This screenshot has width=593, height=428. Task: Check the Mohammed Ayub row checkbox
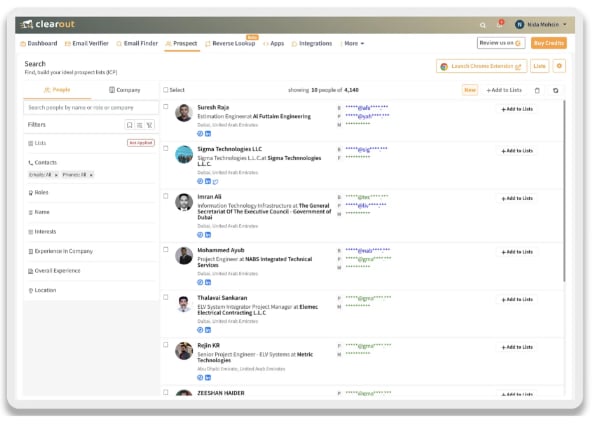click(x=166, y=250)
